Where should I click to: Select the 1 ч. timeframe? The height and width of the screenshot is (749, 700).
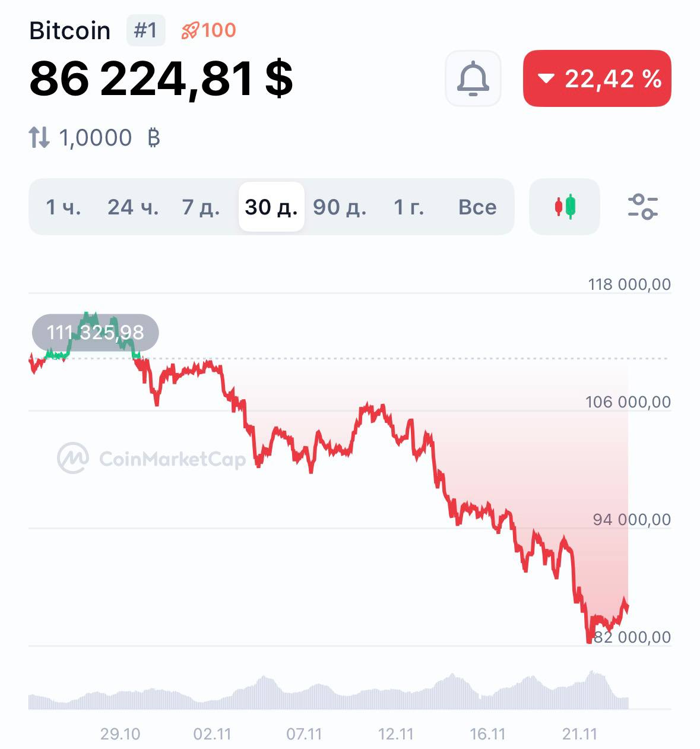(x=64, y=207)
